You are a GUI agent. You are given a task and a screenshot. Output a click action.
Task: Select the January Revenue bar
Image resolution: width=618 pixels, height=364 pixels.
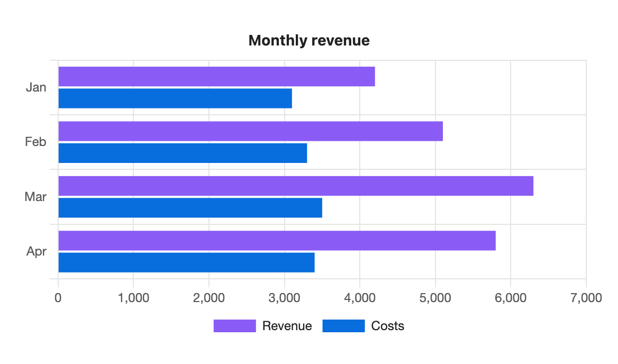(217, 76)
